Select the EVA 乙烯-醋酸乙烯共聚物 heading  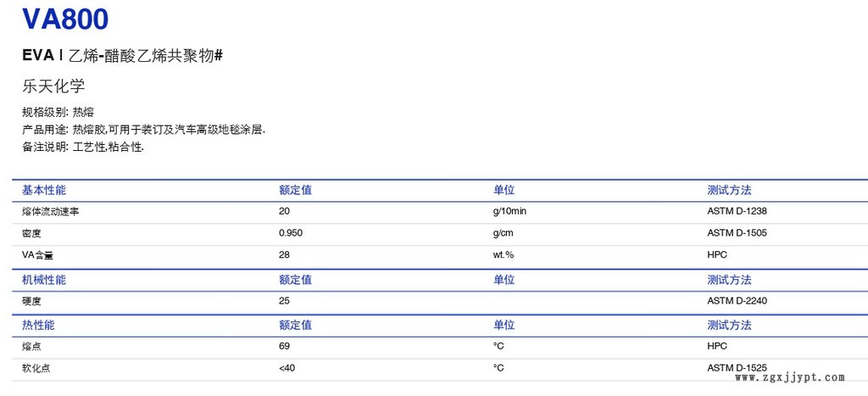[122, 56]
